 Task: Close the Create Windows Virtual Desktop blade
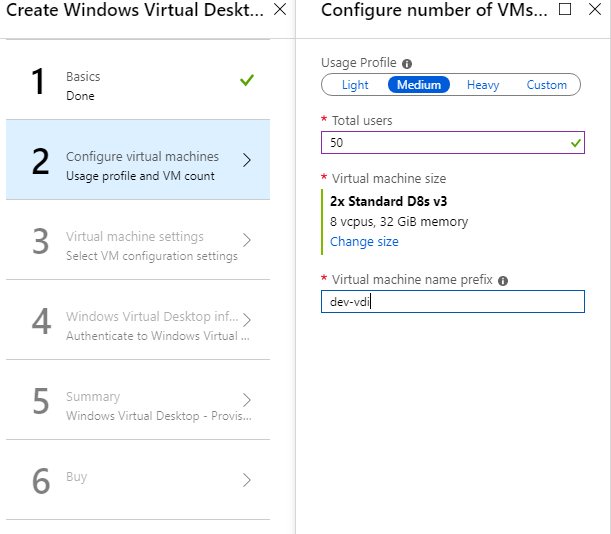coord(280,9)
